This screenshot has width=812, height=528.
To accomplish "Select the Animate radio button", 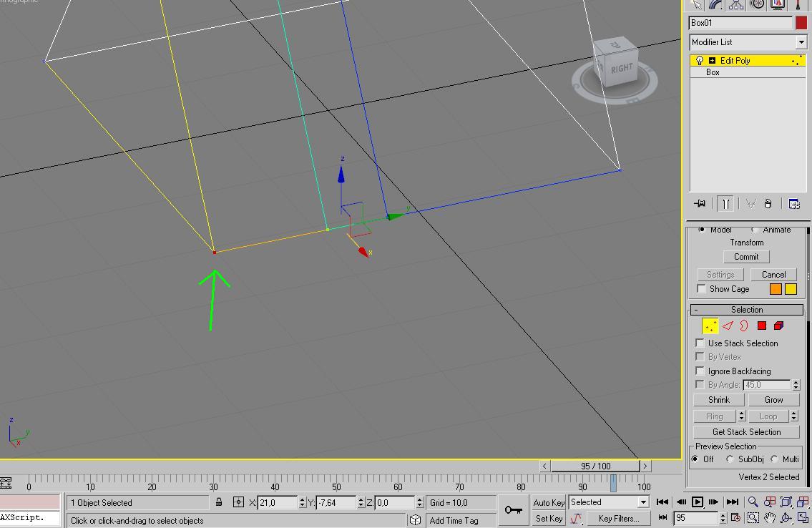I will point(755,230).
